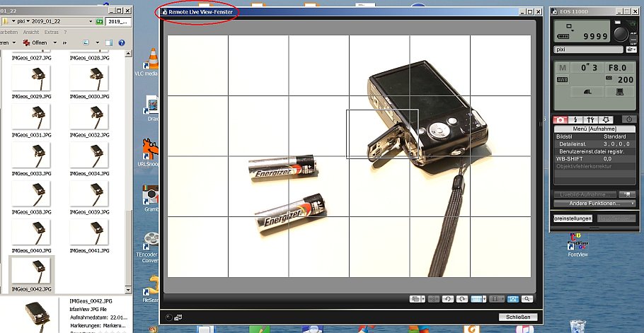644x333 pixels.
Task: Select Benutzereinst.datei registr. menu row
Action: tap(594, 151)
